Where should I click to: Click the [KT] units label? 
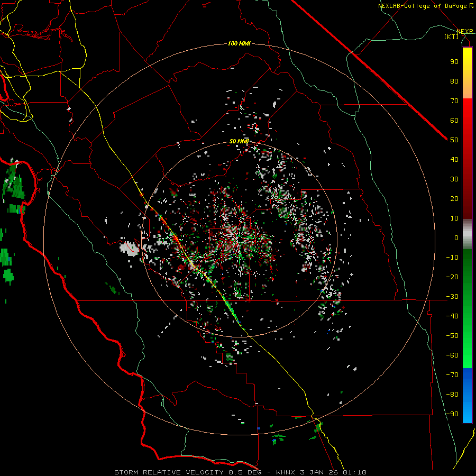pos(452,36)
